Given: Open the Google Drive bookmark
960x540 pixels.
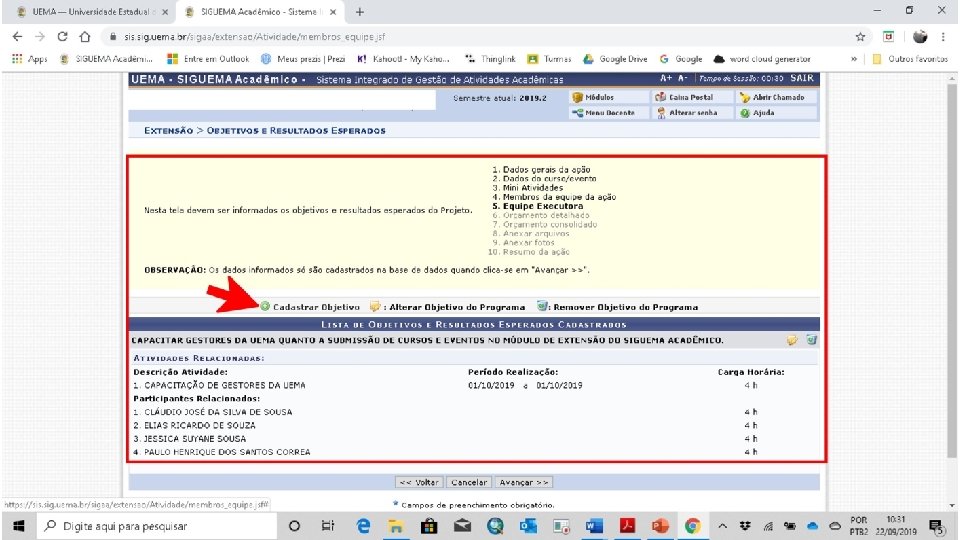Looking at the screenshot, I should 615,59.
